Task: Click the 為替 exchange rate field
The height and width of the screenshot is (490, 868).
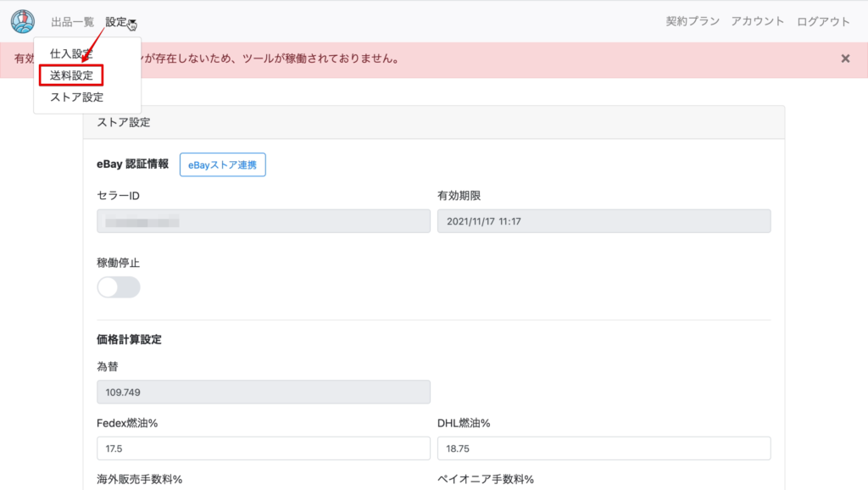Action: [263, 392]
